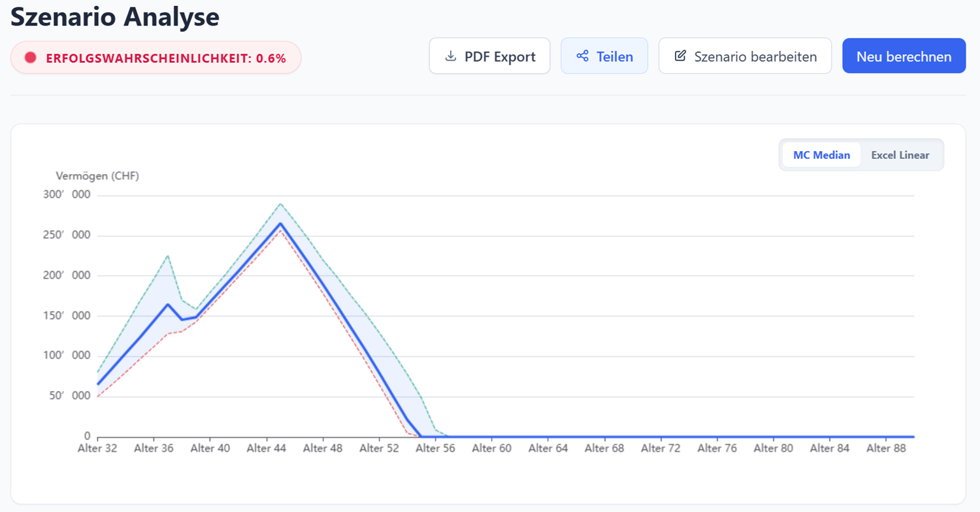
Task: Click the Szenario Analyse heading
Action: (115, 16)
